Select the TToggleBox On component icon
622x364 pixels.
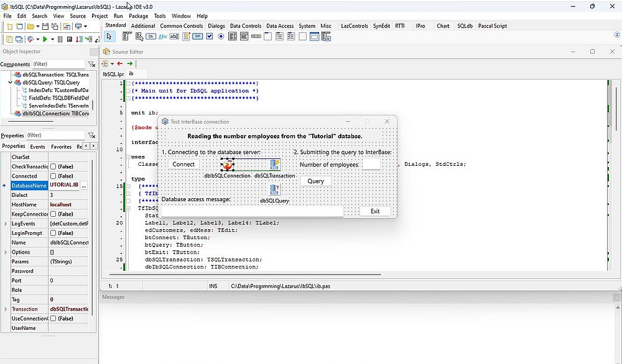click(198, 37)
